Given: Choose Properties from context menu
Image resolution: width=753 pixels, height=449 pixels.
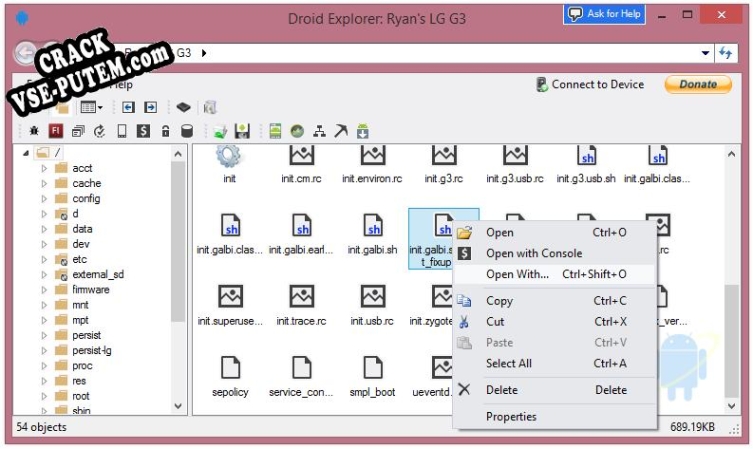Looking at the screenshot, I should tap(555, 417).
